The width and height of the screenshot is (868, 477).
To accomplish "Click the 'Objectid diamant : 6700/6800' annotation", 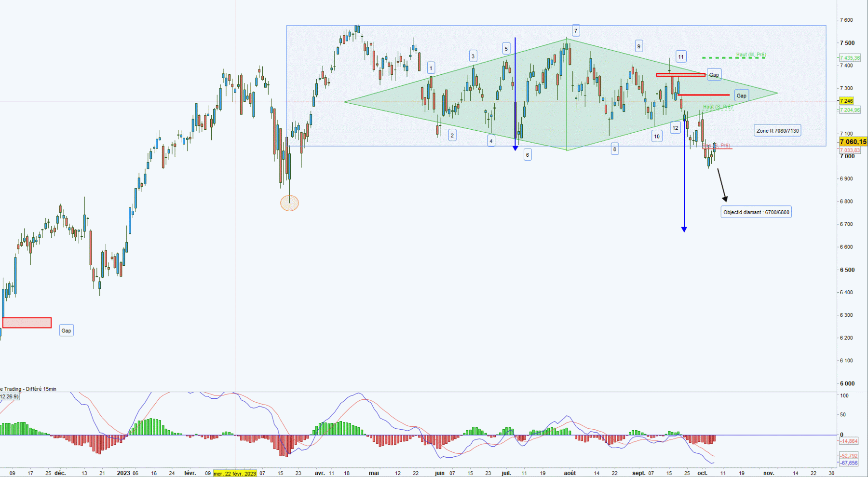I will pos(756,212).
